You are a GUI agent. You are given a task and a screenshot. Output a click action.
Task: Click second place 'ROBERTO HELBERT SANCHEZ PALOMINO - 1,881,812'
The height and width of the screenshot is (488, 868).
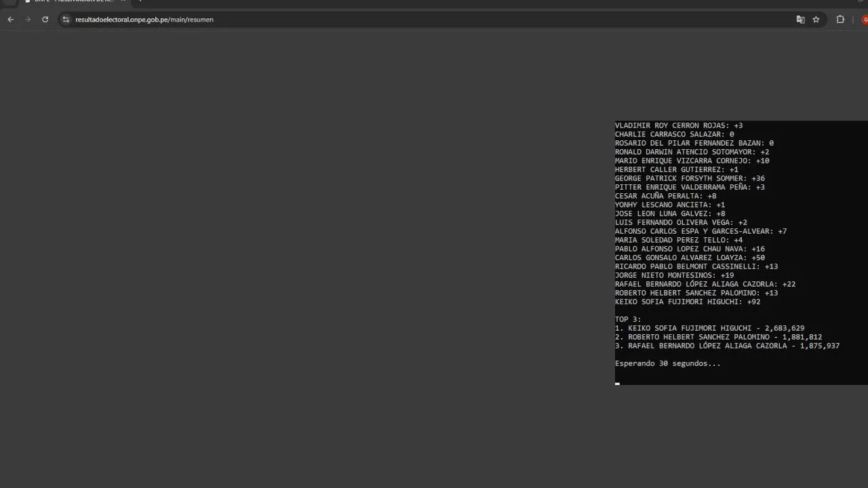[719, 337]
